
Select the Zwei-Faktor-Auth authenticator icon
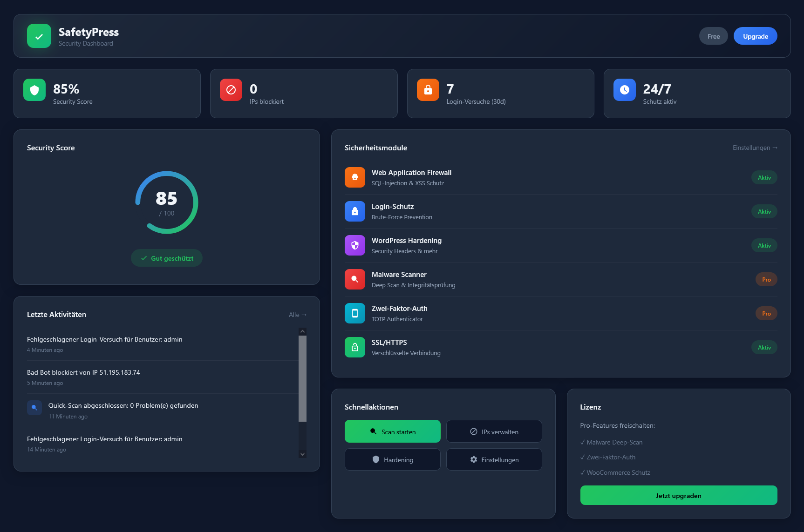354,313
